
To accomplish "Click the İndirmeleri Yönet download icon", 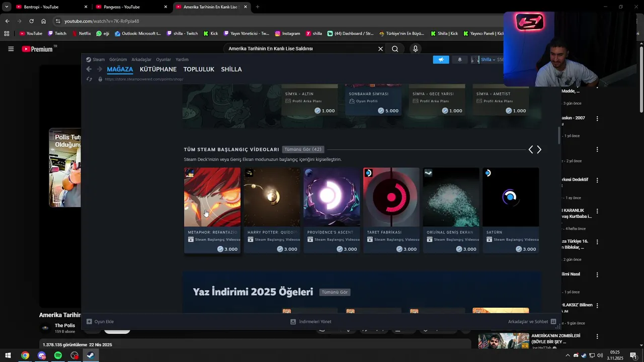I will pyautogui.click(x=293, y=321).
